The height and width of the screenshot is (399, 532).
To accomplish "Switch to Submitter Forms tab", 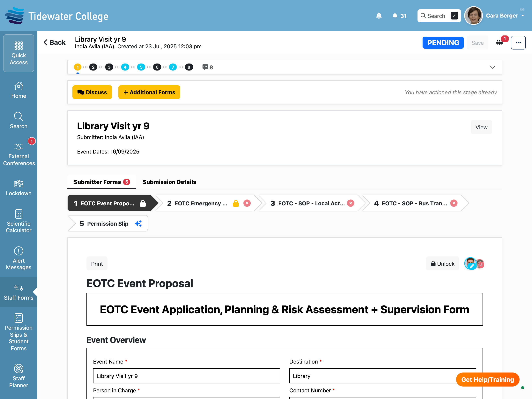I will [102, 182].
